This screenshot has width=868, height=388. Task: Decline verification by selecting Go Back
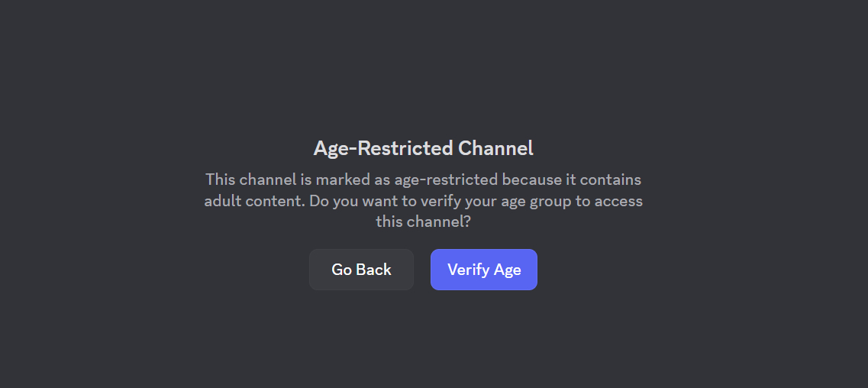point(362,270)
